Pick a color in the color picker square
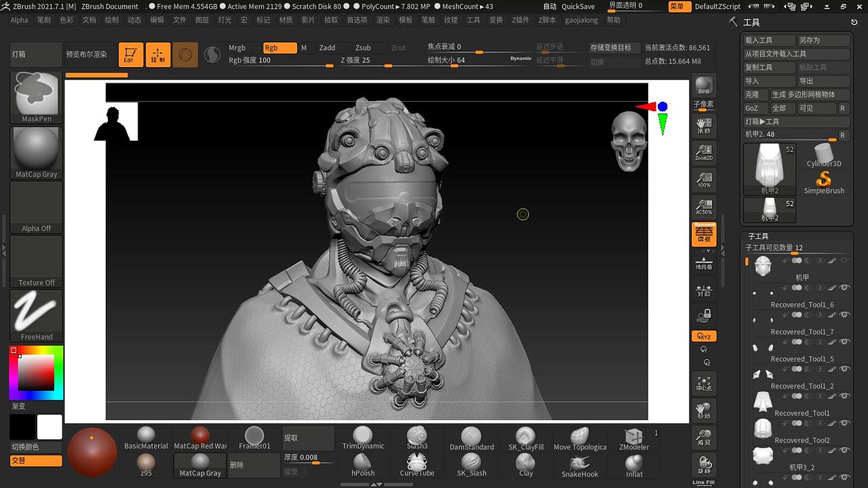 pyautogui.click(x=36, y=372)
